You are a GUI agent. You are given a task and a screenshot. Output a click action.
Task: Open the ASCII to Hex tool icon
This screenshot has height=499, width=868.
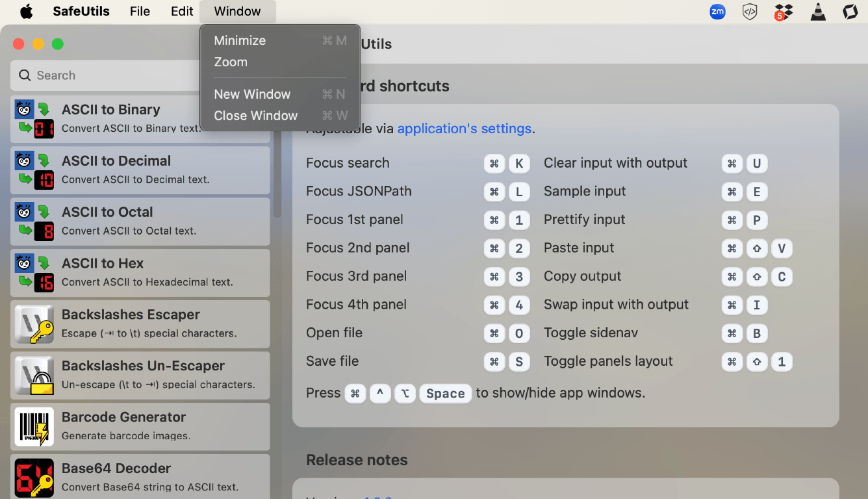[x=34, y=273]
